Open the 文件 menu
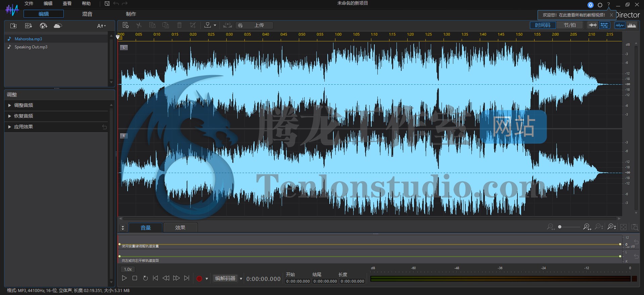Image resolution: width=644 pixels, height=295 pixels. point(29,3)
